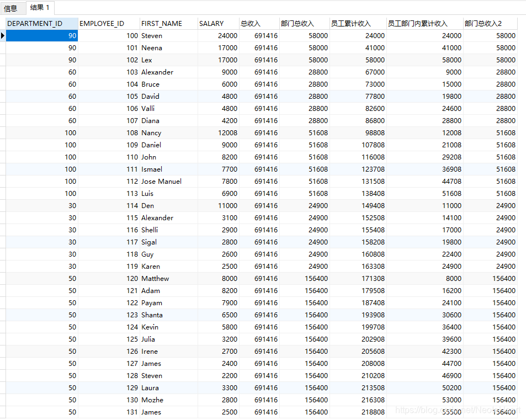This screenshot has height=420, width=526.
Task: Select cumulative income cell 149408
Action: [358, 205]
